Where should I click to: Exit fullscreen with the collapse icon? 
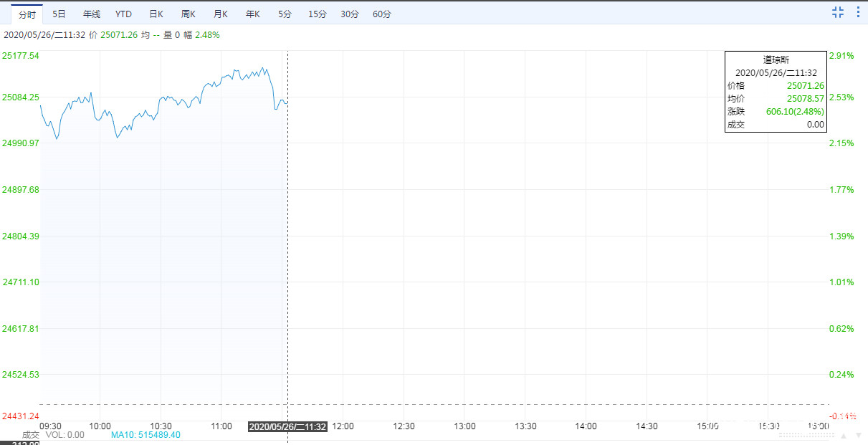837,11
